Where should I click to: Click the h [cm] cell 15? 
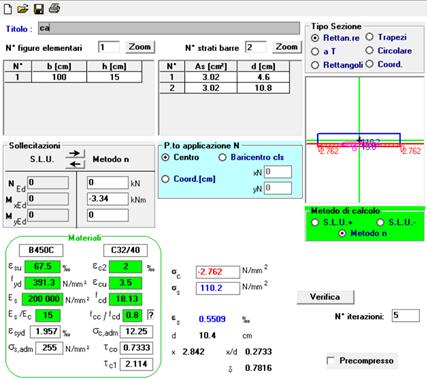tap(114, 77)
